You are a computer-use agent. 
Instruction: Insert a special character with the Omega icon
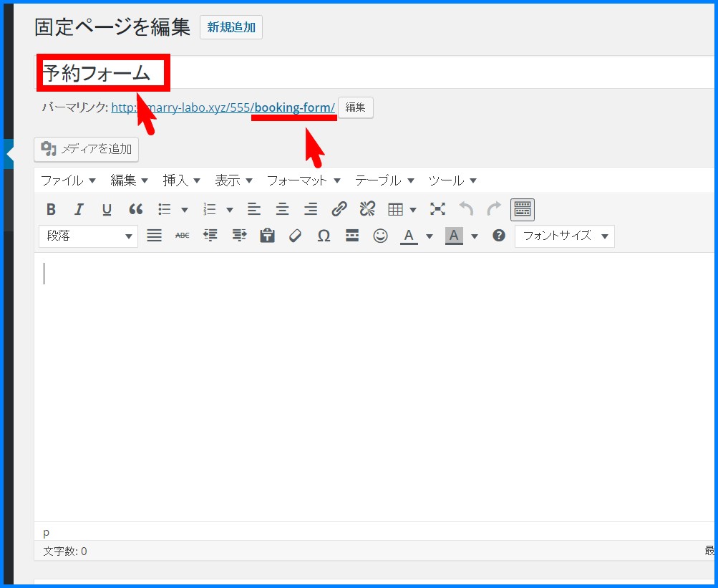[324, 236]
